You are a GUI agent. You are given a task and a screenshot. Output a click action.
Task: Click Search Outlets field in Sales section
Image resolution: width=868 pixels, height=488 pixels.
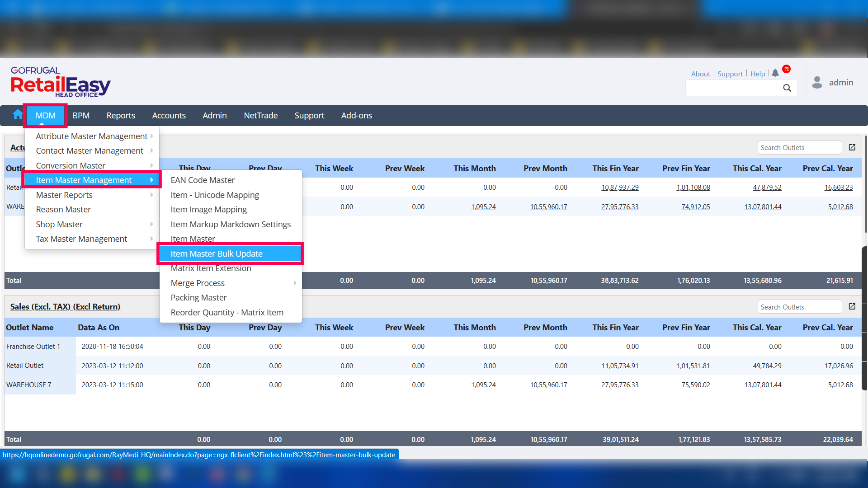click(x=799, y=307)
